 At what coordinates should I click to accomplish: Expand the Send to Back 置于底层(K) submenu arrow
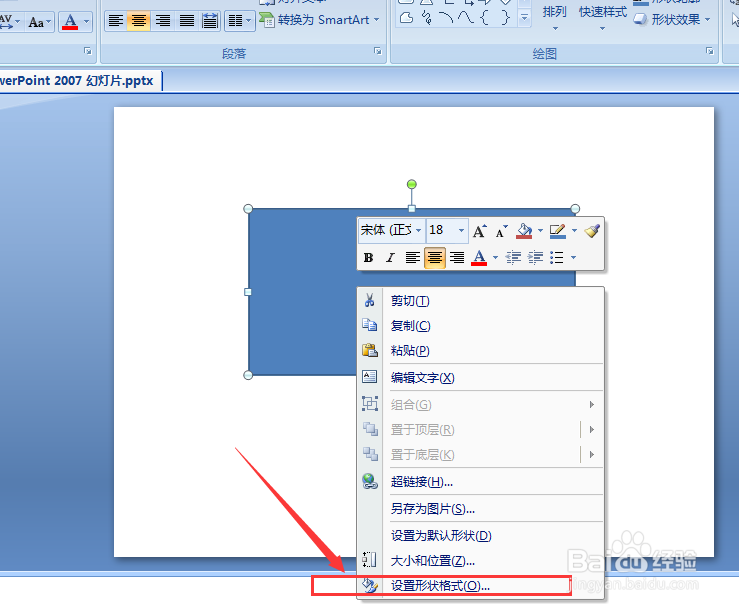click(x=592, y=454)
